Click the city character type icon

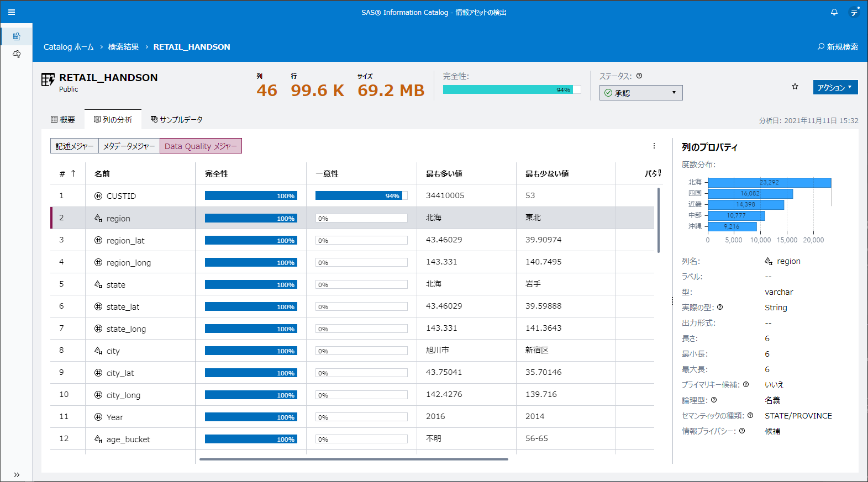98,351
